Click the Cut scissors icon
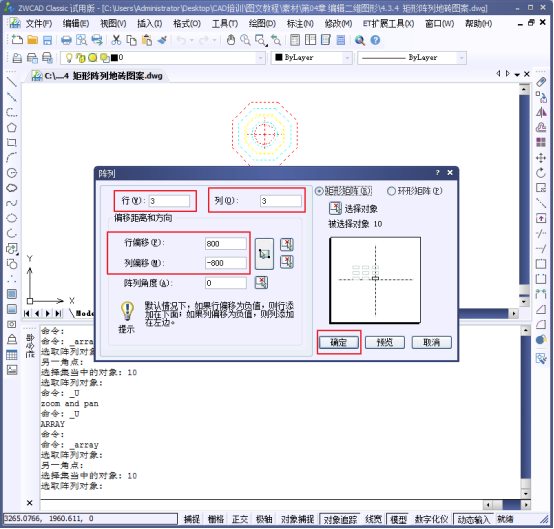554x529 pixels. [x=116, y=40]
